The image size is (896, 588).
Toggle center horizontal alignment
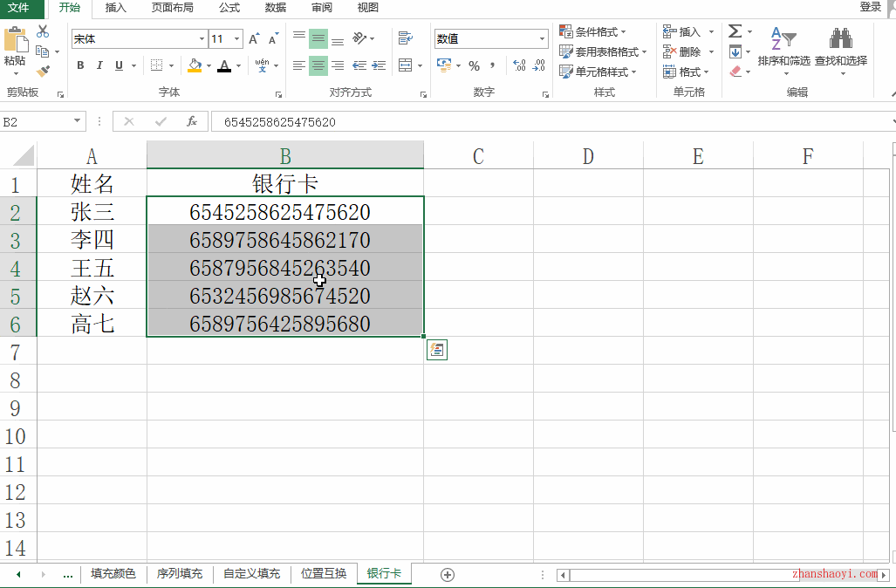coord(318,65)
